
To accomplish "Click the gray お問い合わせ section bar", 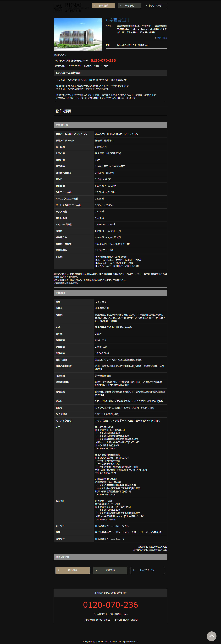I will (x=110, y=557).
